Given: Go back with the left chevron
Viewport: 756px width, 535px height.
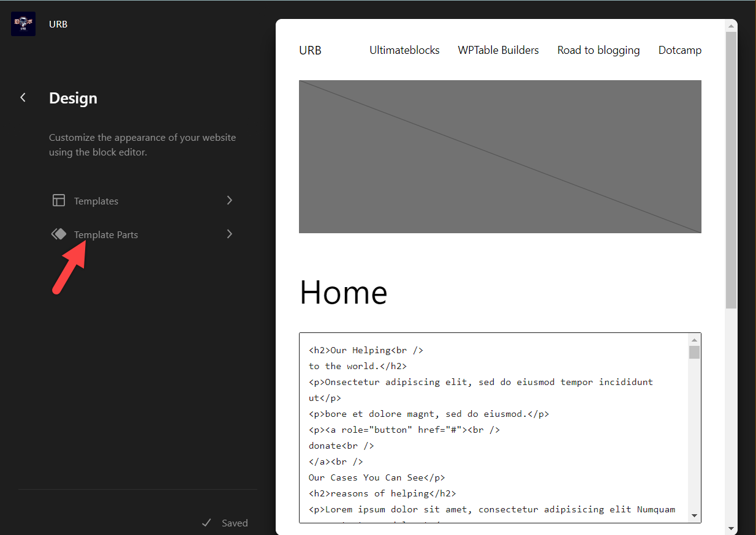Looking at the screenshot, I should (23, 97).
